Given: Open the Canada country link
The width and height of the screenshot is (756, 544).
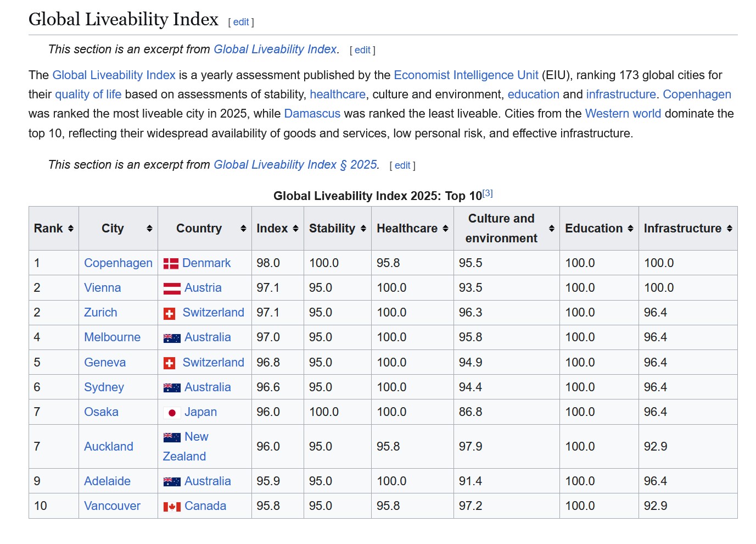Looking at the screenshot, I should (x=205, y=506).
